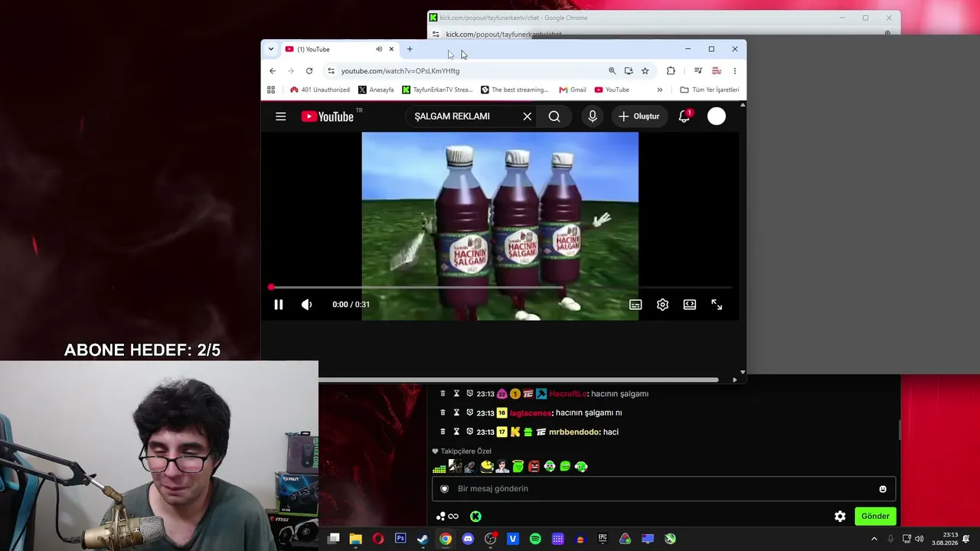Mute the video with the volume icon
Viewport: 980px width, 551px height.
point(306,305)
